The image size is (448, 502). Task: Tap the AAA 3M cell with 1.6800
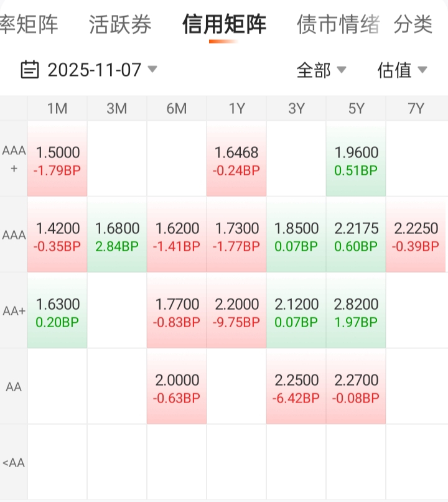pyautogui.click(x=117, y=236)
